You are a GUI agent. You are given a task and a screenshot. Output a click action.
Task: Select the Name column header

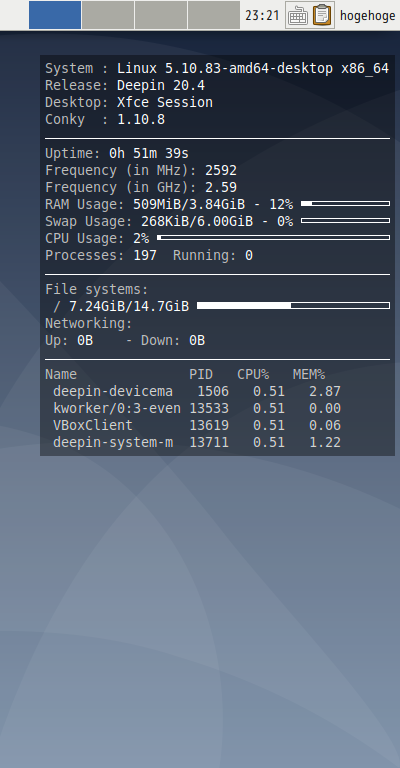click(61, 375)
